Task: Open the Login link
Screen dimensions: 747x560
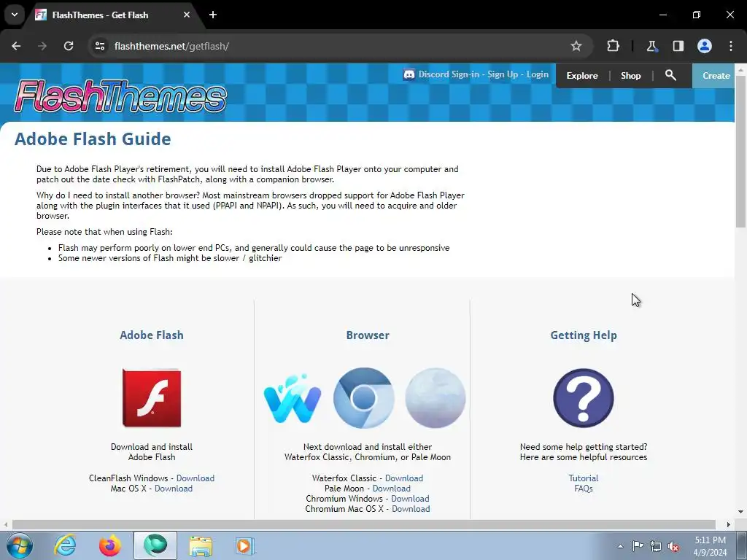Action: [538, 74]
